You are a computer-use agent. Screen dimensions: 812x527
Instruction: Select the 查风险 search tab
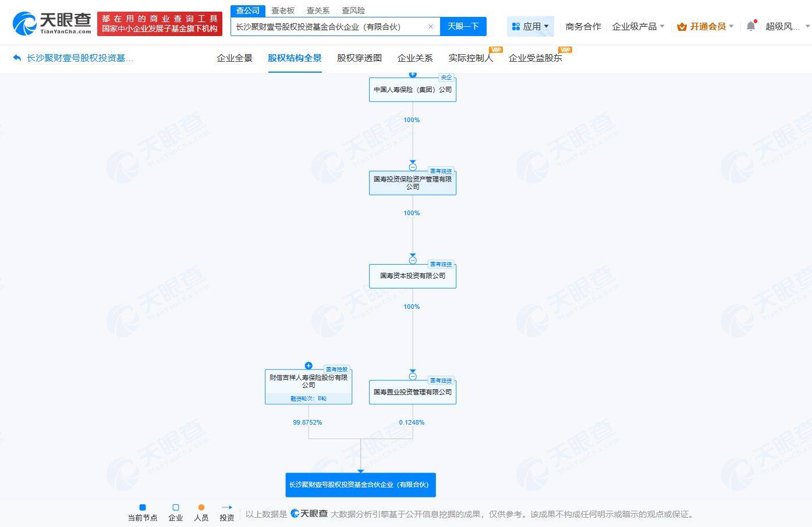click(353, 10)
